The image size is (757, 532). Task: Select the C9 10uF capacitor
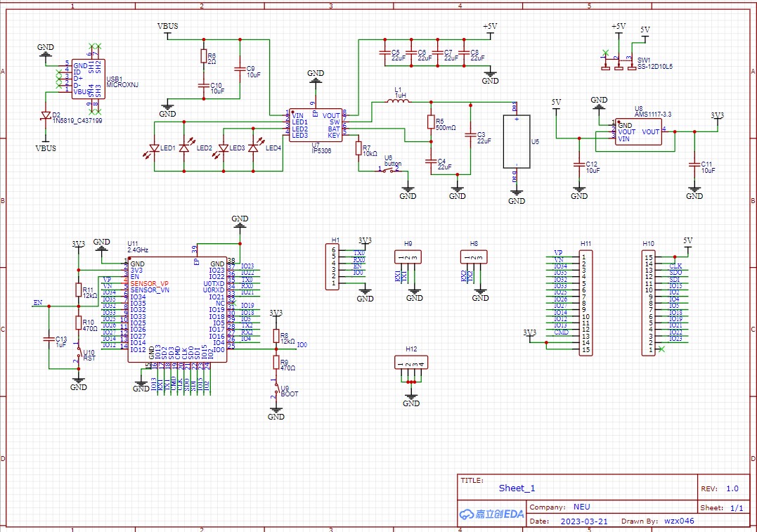[240, 70]
